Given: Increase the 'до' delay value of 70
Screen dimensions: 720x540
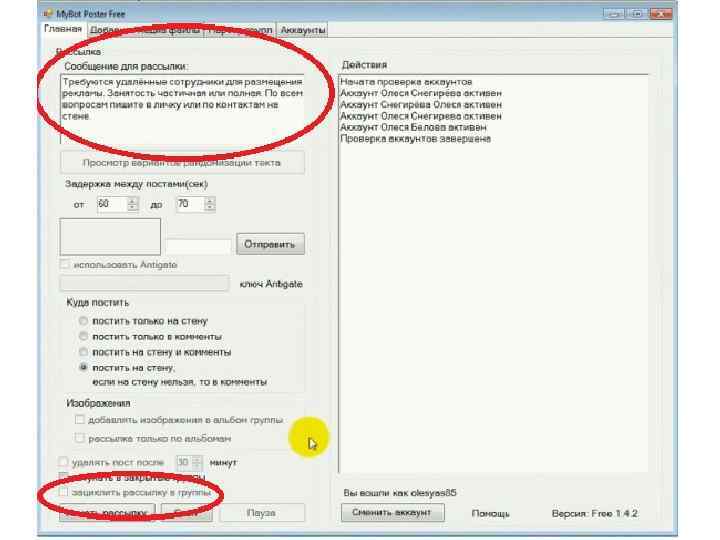Looking at the screenshot, I should (x=210, y=200).
